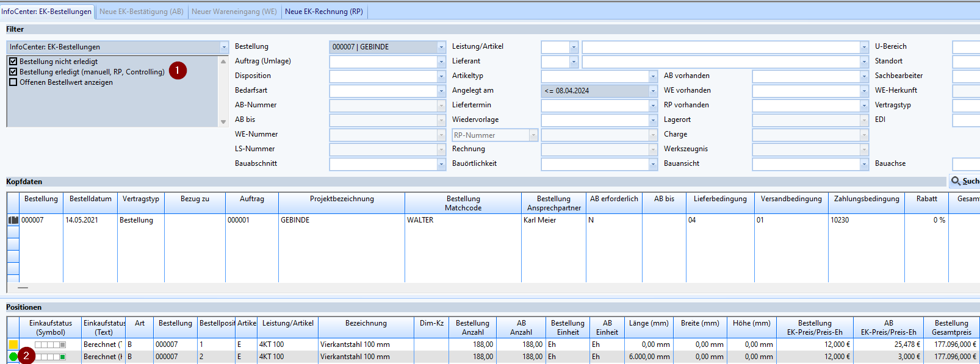The height and width of the screenshot is (364, 980).
Task: Expand the 'Angelegt am' date dropdown
Action: (652, 91)
